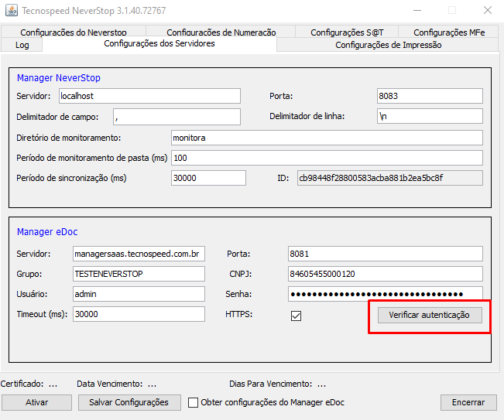Focus the Senha password field
This screenshot has height=420, width=504.
pos(386,294)
